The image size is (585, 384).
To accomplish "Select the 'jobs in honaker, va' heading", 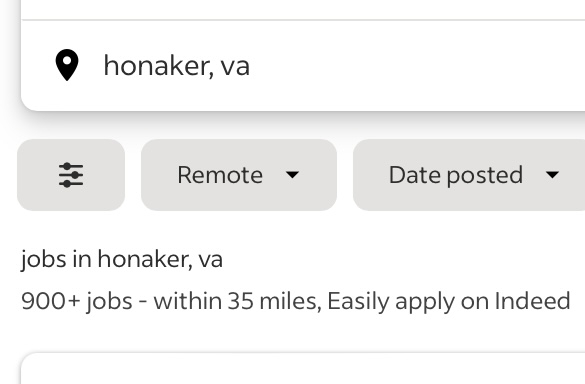I will click(122, 259).
